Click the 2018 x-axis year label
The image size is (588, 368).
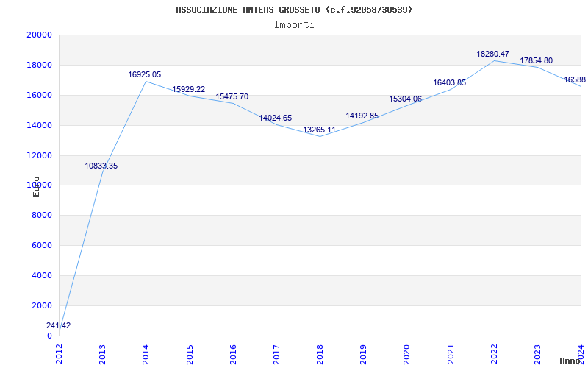320,354
